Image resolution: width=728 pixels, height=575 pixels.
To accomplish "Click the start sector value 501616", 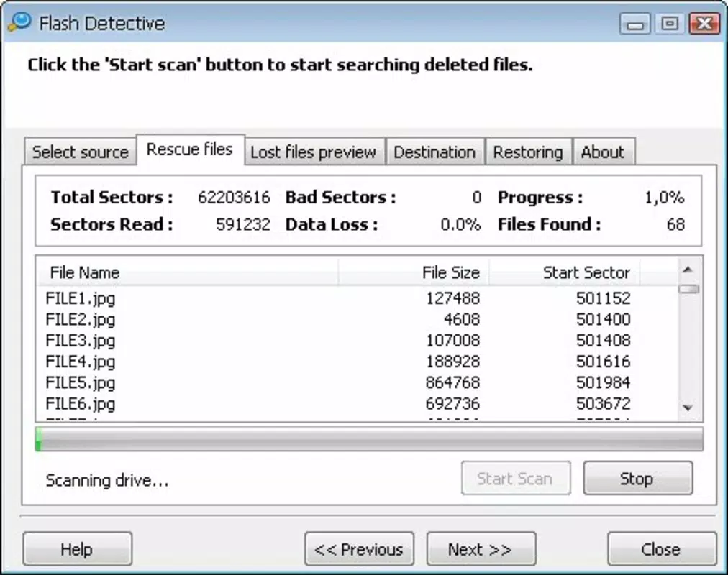I will (603, 362).
